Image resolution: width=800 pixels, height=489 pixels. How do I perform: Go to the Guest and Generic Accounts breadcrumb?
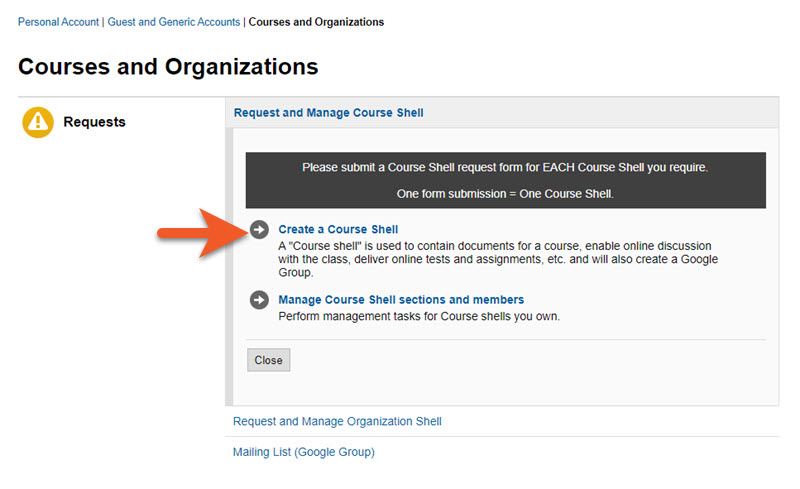[173, 22]
